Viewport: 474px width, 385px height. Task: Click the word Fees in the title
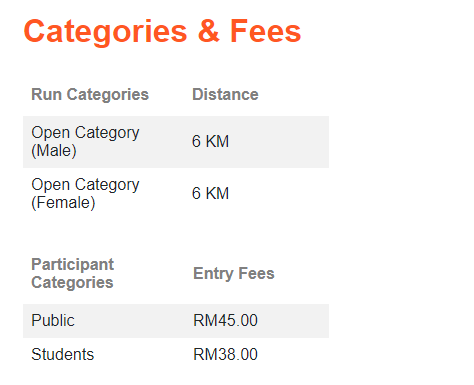pyautogui.click(x=266, y=31)
